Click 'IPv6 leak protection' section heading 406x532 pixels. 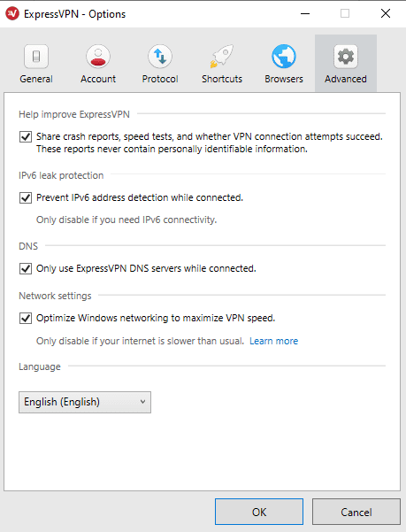click(x=61, y=175)
